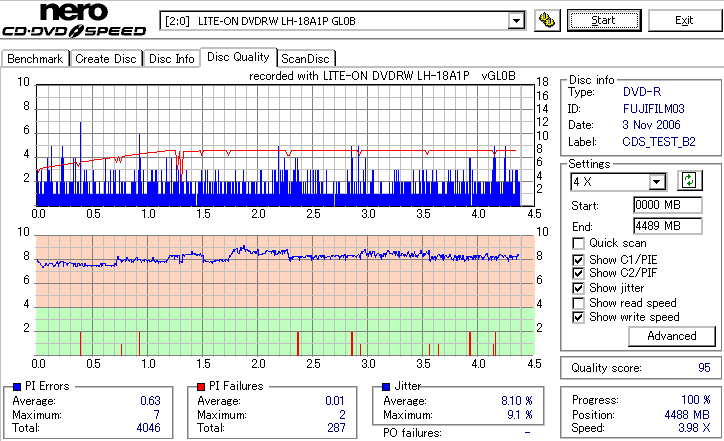Enable the Show read speed checkbox
Screen dimensions: 724x441
pyautogui.click(x=578, y=303)
